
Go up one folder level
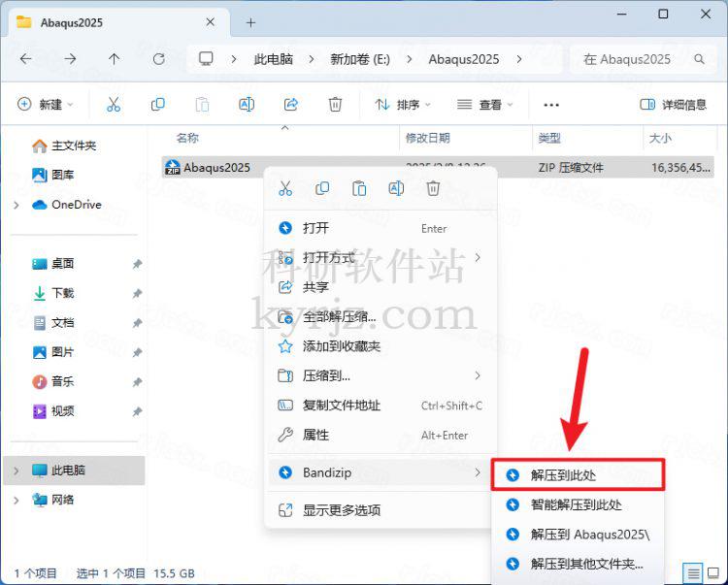[114, 59]
